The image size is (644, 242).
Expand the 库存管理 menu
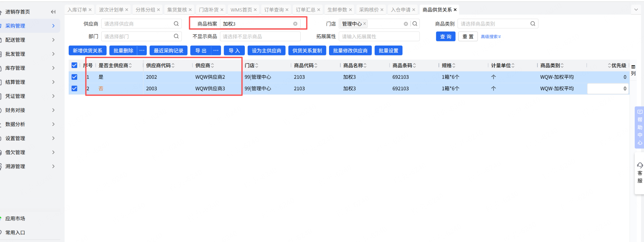tap(30, 68)
